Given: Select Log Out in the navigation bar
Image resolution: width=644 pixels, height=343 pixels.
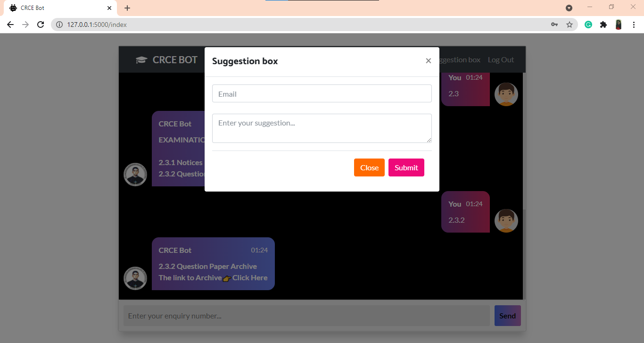Looking at the screenshot, I should pyautogui.click(x=501, y=59).
